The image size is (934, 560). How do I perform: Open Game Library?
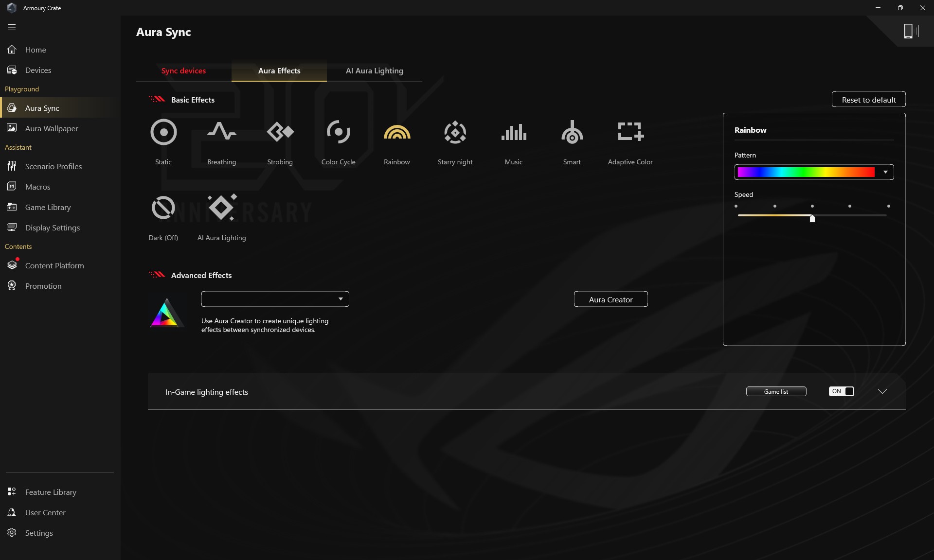coord(60,207)
